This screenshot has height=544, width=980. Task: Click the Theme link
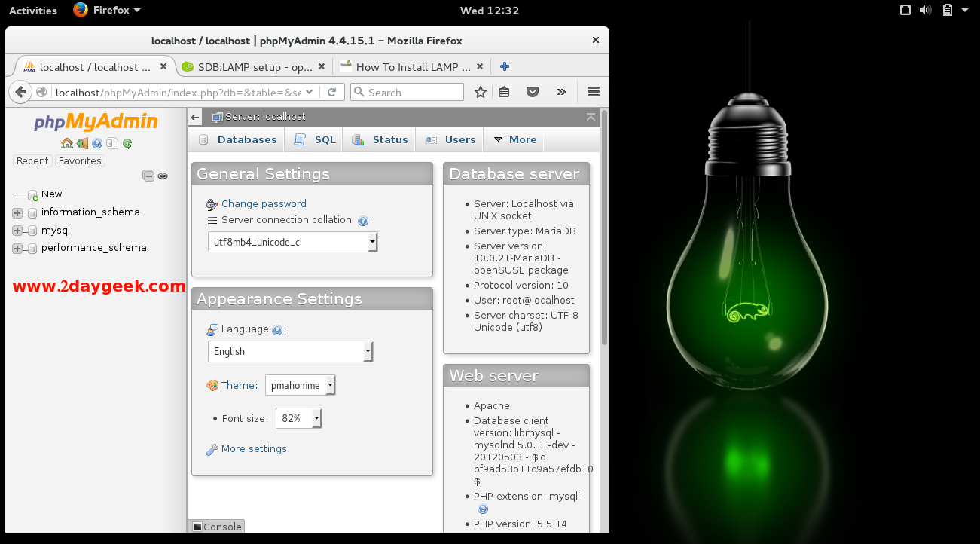tap(239, 386)
